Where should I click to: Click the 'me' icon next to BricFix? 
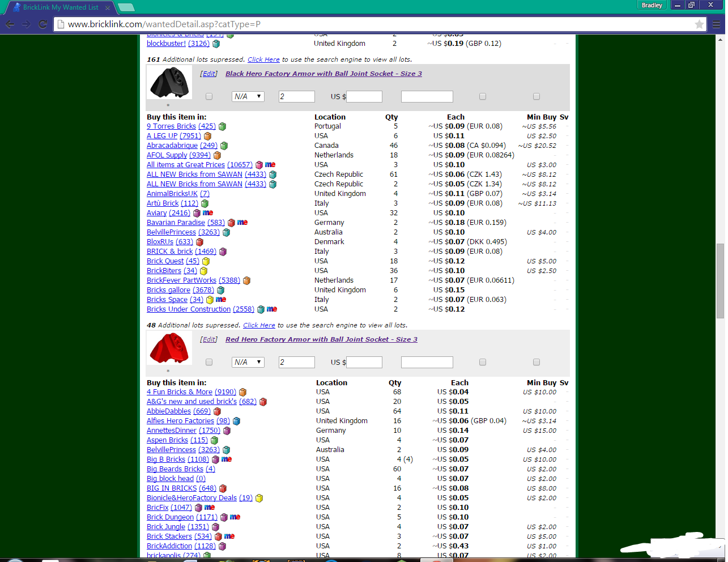[209, 507]
